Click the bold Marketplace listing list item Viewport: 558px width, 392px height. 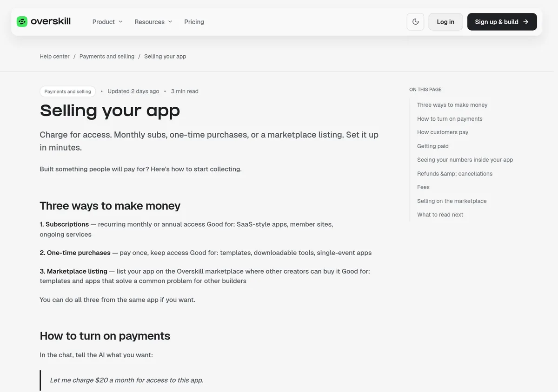[x=73, y=271]
